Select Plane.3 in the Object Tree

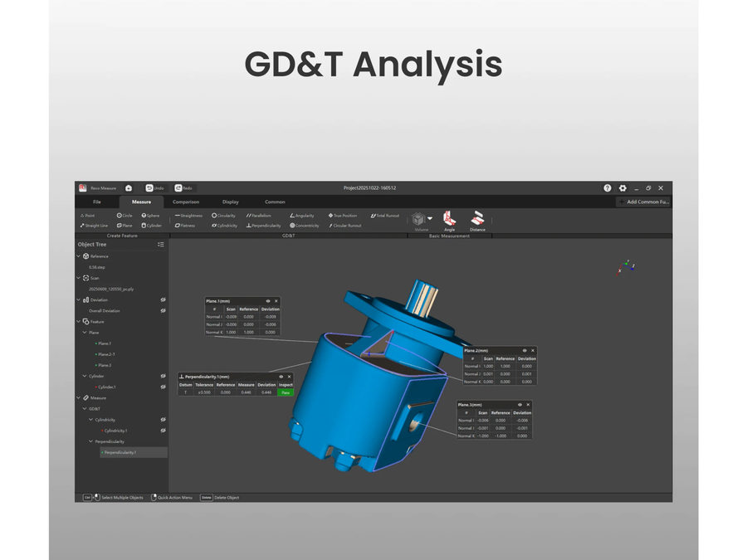(104, 365)
